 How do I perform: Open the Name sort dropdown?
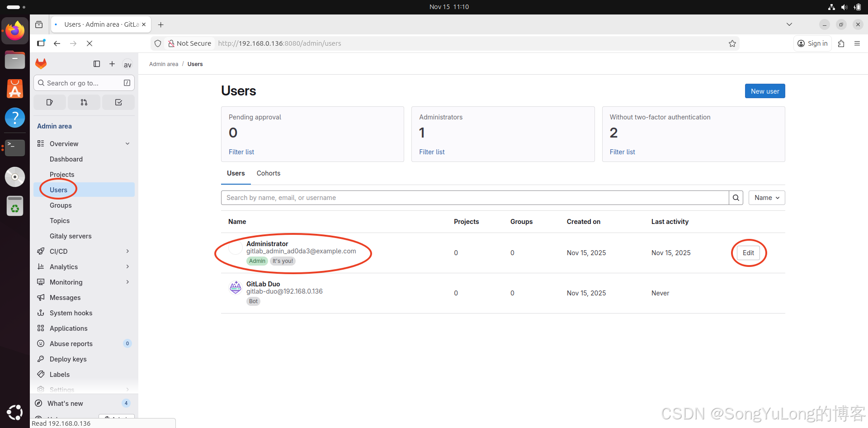pyautogui.click(x=766, y=198)
